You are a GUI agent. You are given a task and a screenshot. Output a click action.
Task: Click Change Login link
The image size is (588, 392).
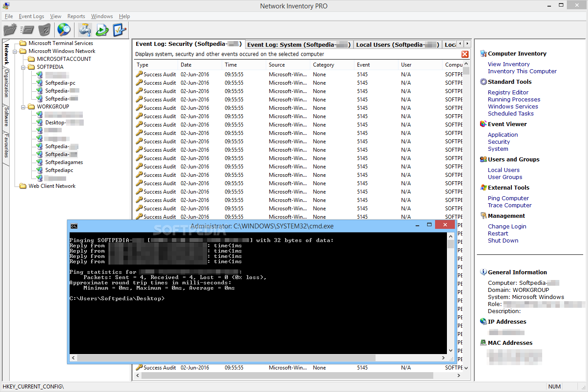pos(507,226)
